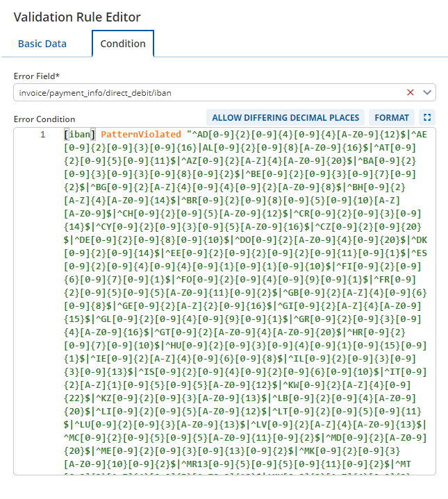The height and width of the screenshot is (499, 448).
Task: Open the Error Field dropdown chevron
Action: 427,92
